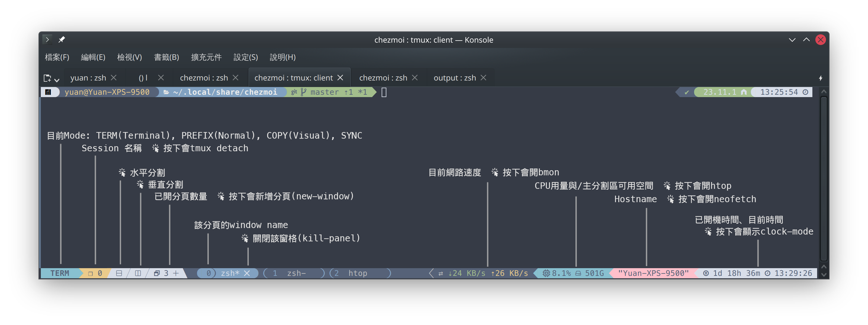Open bmon via the network speed segment

point(485,273)
